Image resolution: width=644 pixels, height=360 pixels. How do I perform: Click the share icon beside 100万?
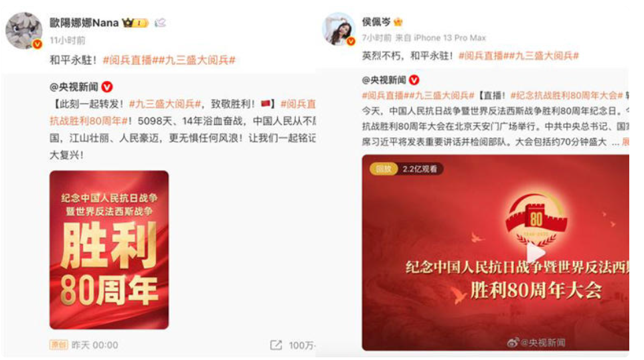pos(276,345)
